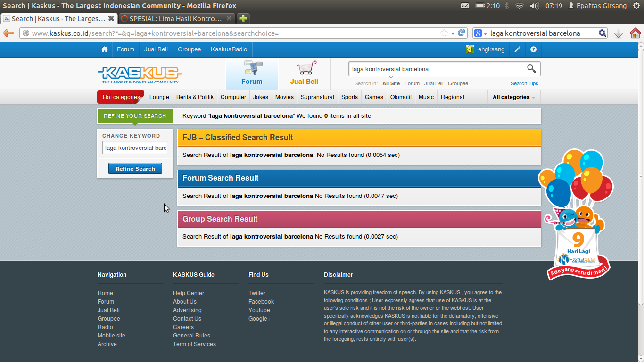Open the Epafras Girsang user menu

(597, 6)
